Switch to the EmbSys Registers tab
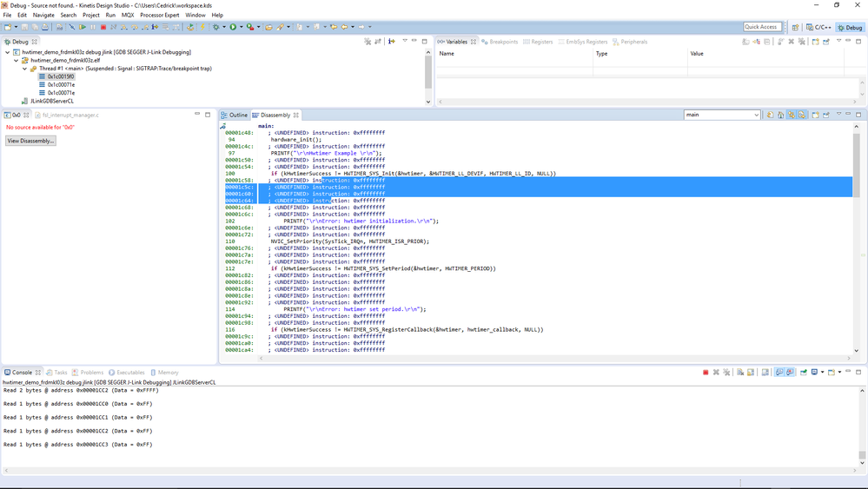The image size is (868, 489). point(583,42)
